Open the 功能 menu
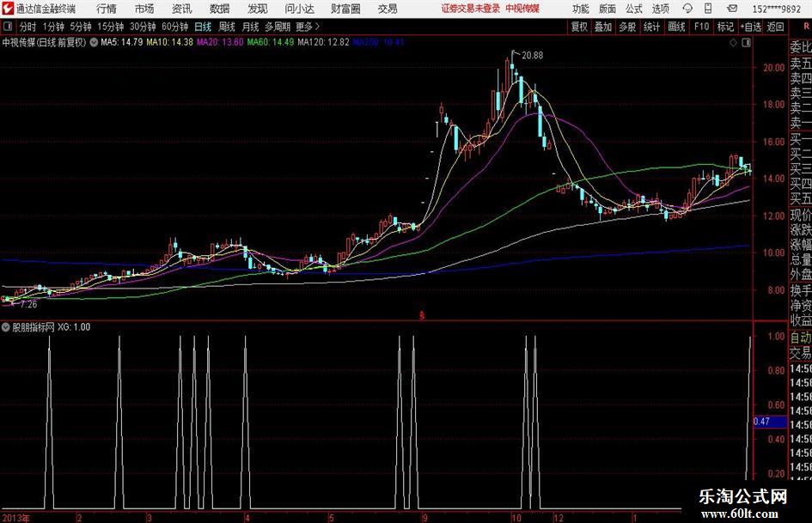Screen dimensions: 812x523 (581, 9)
